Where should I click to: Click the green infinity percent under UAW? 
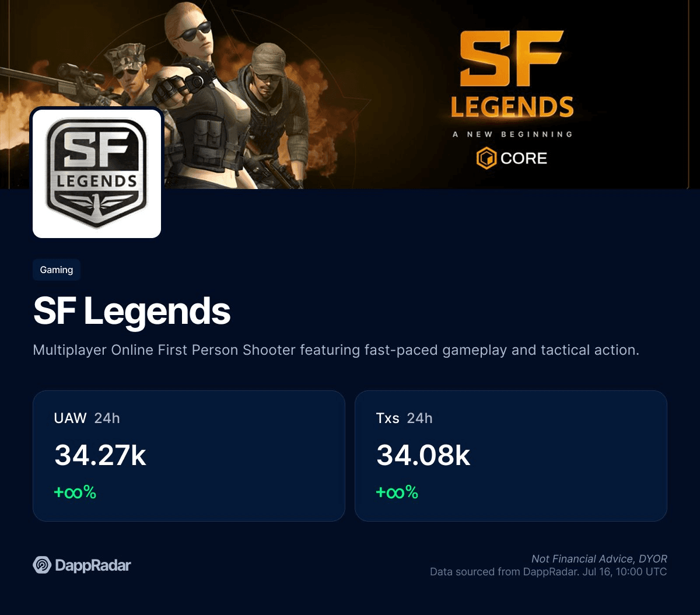pos(75,492)
